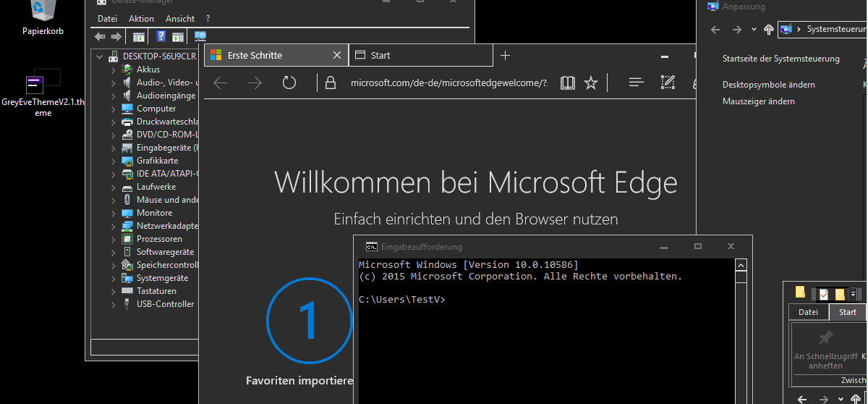
Task: Open Startseite der Systemsteuerung link
Action: [781, 59]
